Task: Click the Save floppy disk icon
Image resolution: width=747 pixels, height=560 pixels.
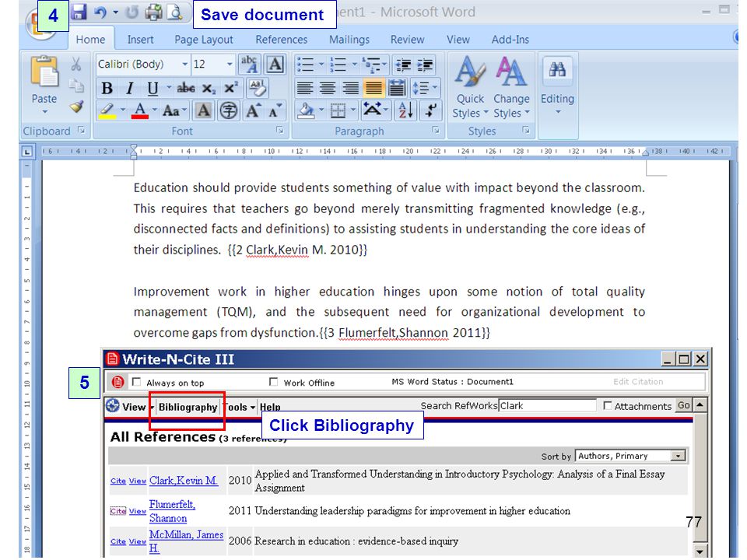Action: click(79, 12)
